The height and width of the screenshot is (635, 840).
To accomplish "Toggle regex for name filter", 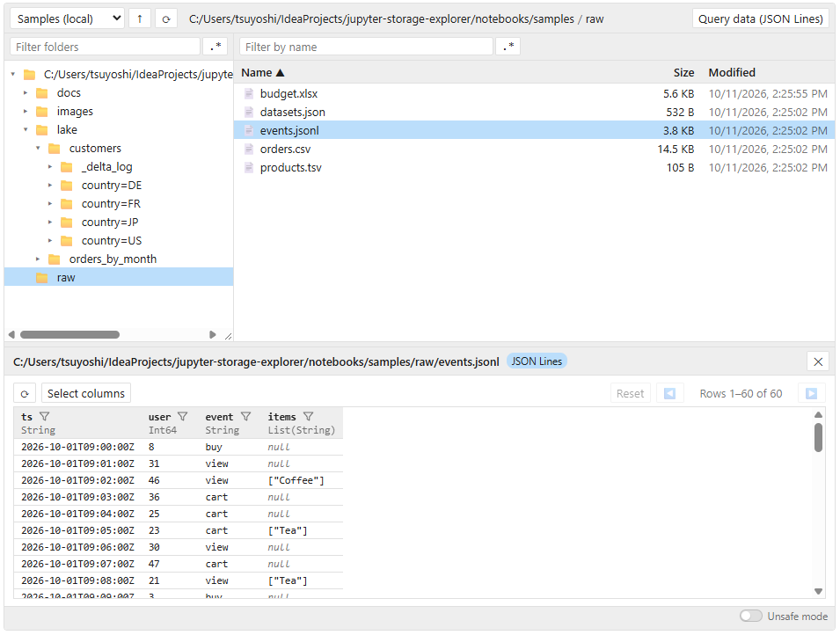I will tap(508, 47).
